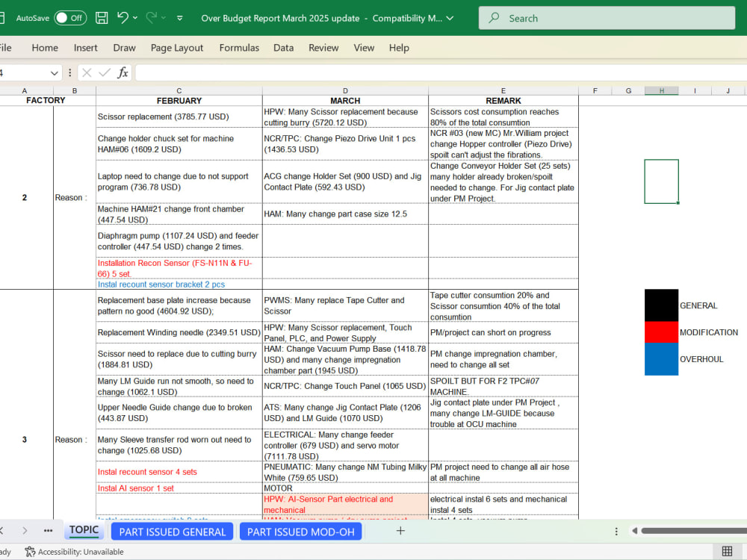Click the blue OVERHOUL color cell
The image size is (747, 560).
click(661, 359)
